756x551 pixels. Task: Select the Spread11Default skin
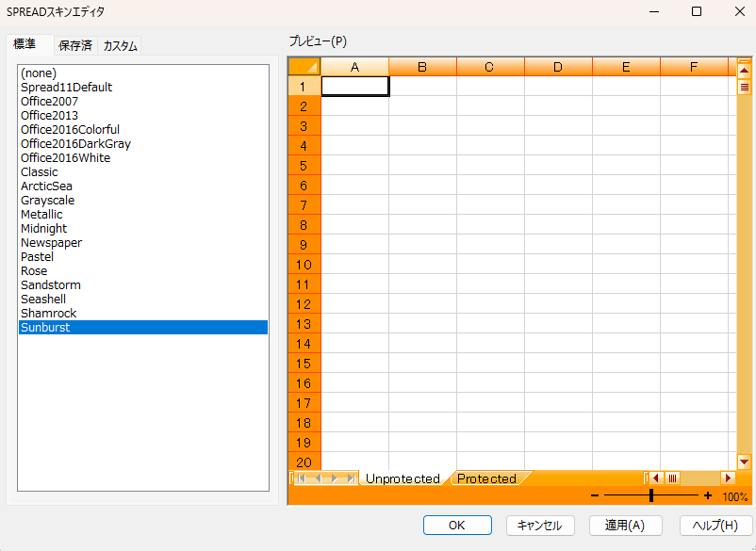(x=143, y=88)
